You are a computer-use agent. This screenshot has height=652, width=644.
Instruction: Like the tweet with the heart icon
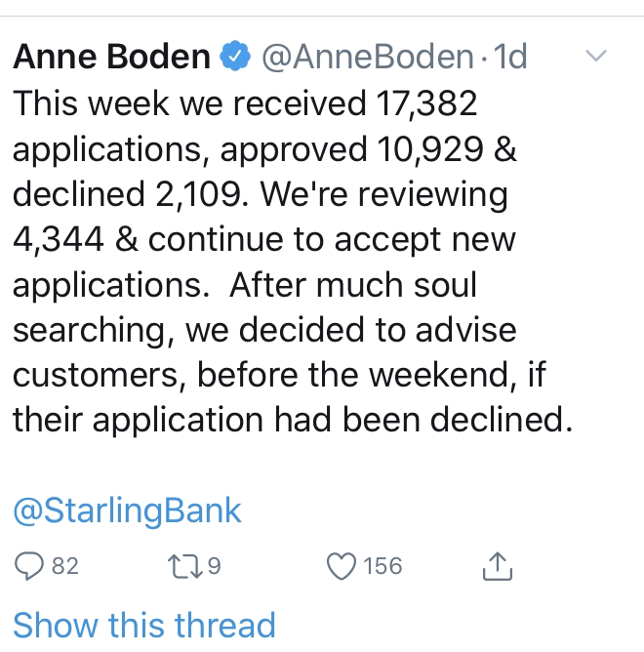pos(342,566)
